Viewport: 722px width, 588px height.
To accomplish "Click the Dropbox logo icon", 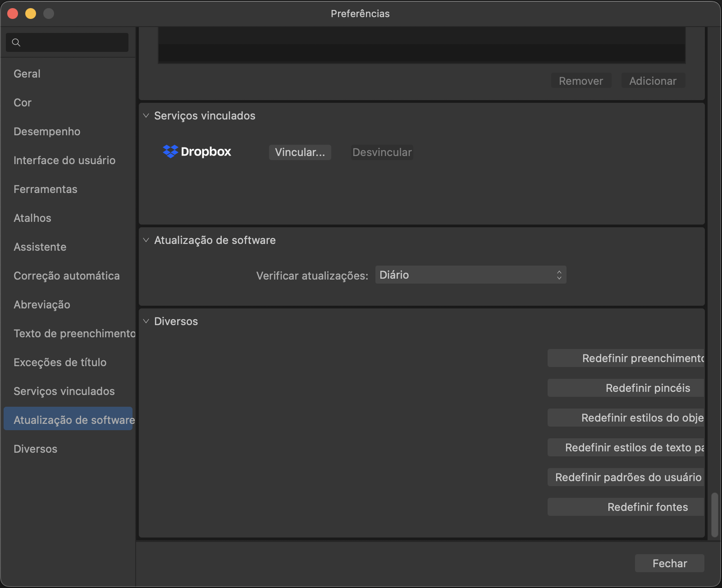I will coord(170,152).
